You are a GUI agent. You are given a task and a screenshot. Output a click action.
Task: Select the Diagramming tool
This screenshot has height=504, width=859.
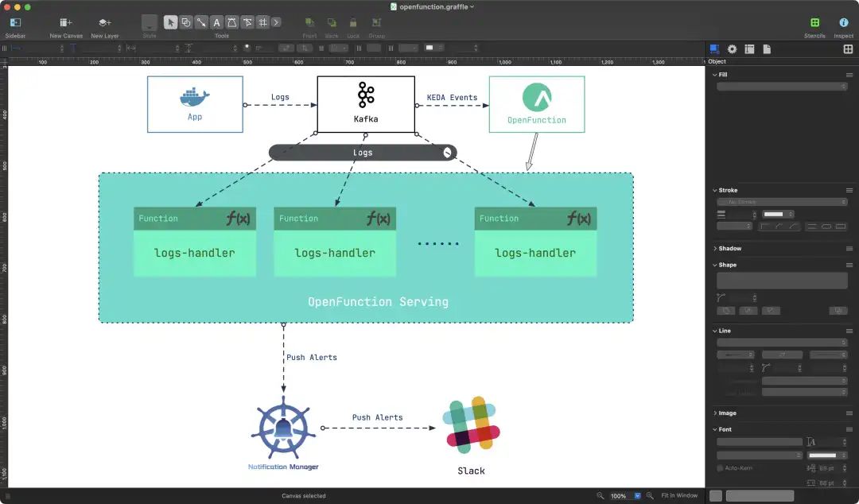pyautogui.click(x=247, y=22)
